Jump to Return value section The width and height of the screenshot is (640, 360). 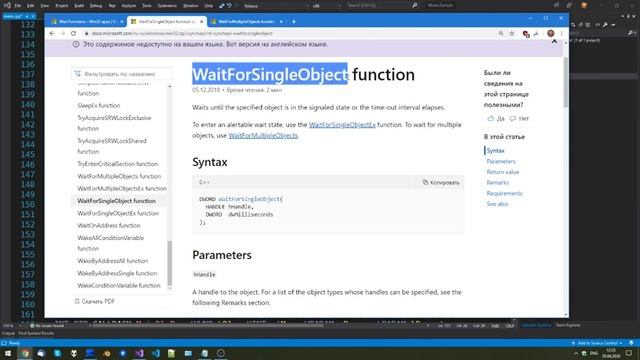click(503, 172)
